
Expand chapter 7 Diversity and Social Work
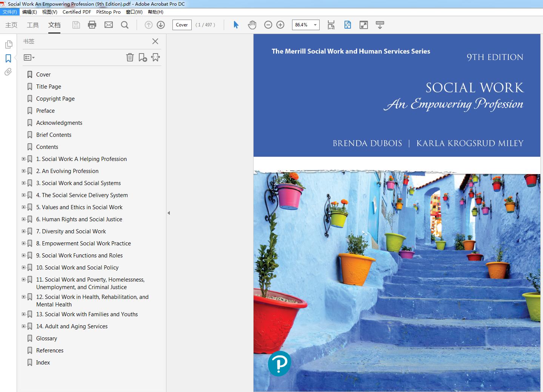coord(23,231)
